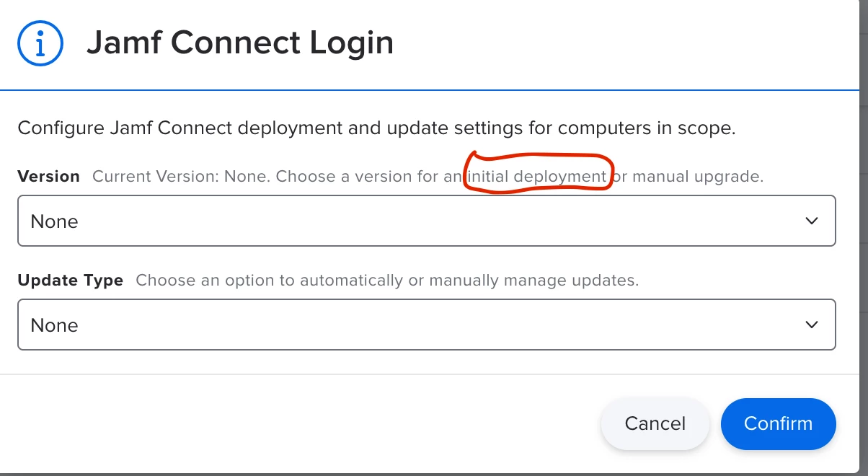Click the blue info icon beside the title
Image resolution: width=868 pixels, height=476 pixels.
pyautogui.click(x=40, y=43)
